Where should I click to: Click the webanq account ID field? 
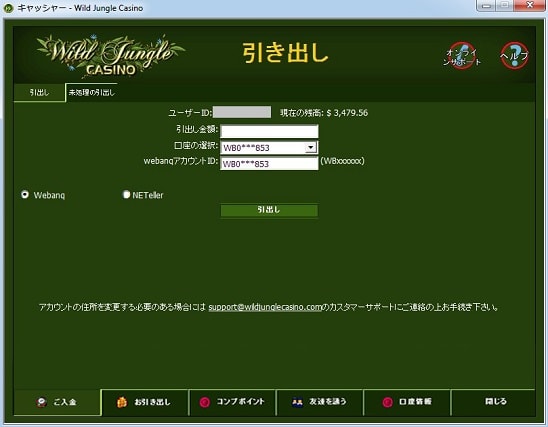point(269,164)
